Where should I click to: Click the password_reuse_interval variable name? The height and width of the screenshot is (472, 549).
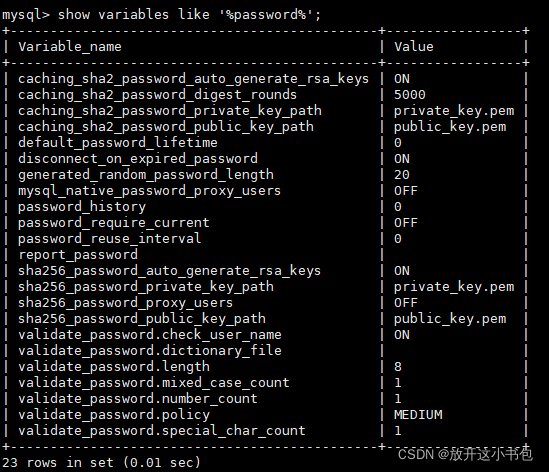tap(110, 239)
